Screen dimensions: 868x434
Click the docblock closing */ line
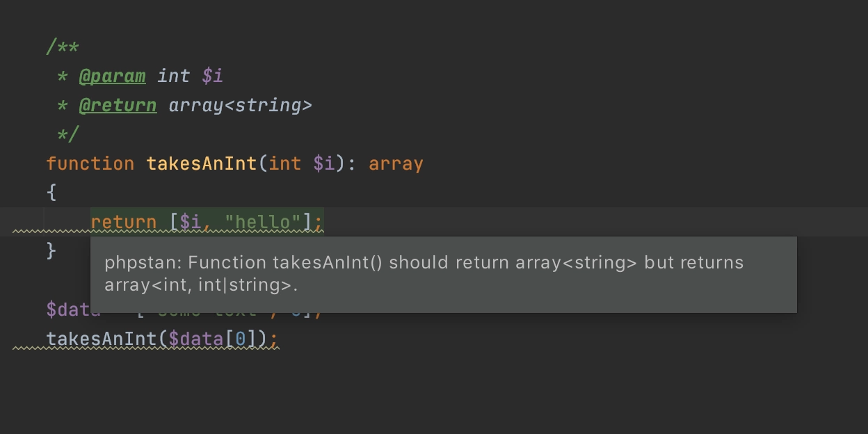[x=68, y=134]
